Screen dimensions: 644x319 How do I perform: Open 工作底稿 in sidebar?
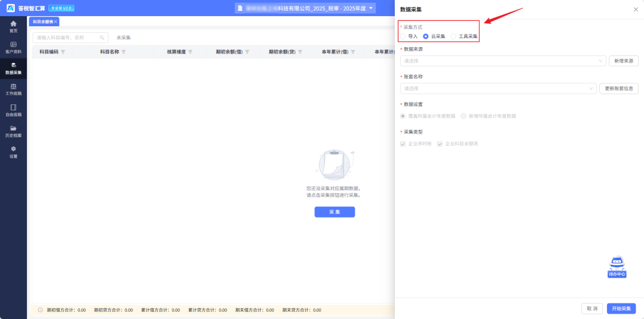coord(13,89)
